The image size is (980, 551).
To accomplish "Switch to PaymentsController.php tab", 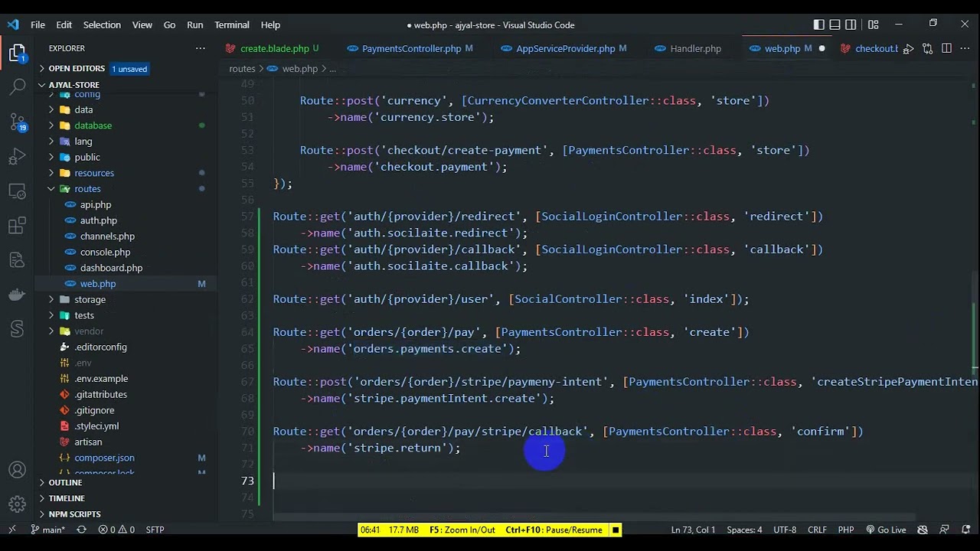I will pyautogui.click(x=411, y=48).
